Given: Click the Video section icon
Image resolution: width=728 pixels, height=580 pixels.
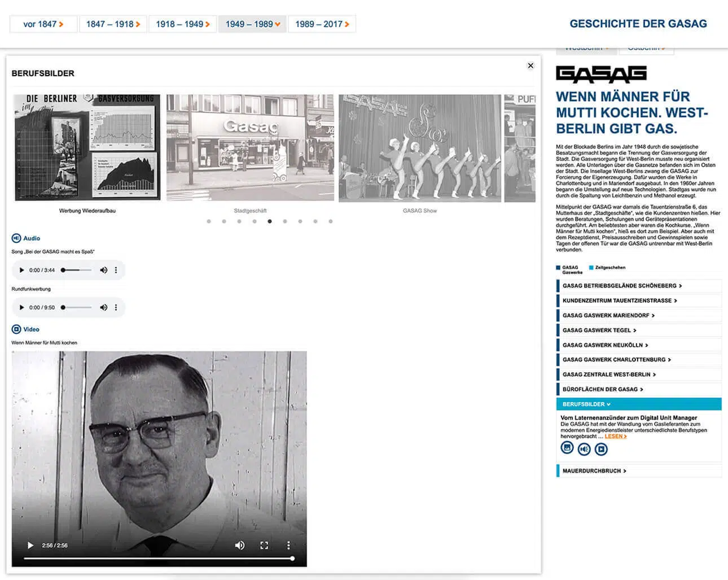Looking at the screenshot, I should (x=16, y=329).
